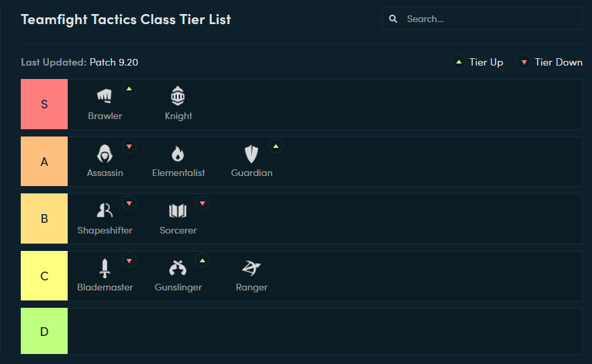Select the Guardian shield icon

[251, 153]
